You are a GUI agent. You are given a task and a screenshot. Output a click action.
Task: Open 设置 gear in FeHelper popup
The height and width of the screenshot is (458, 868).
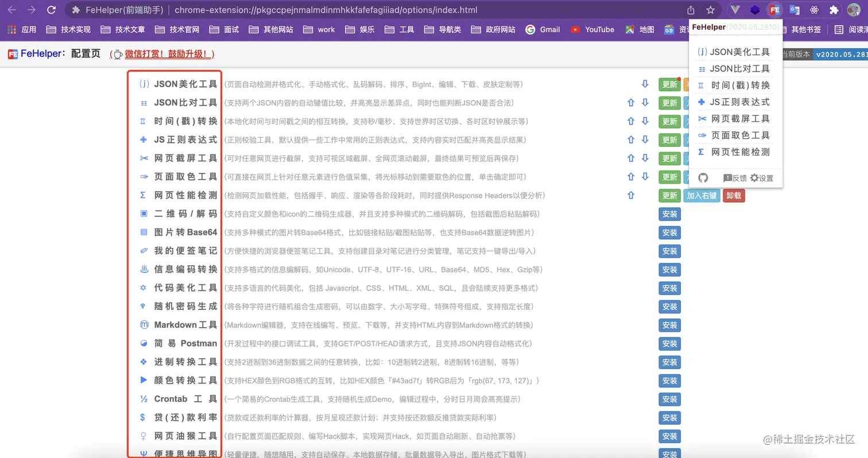point(762,178)
